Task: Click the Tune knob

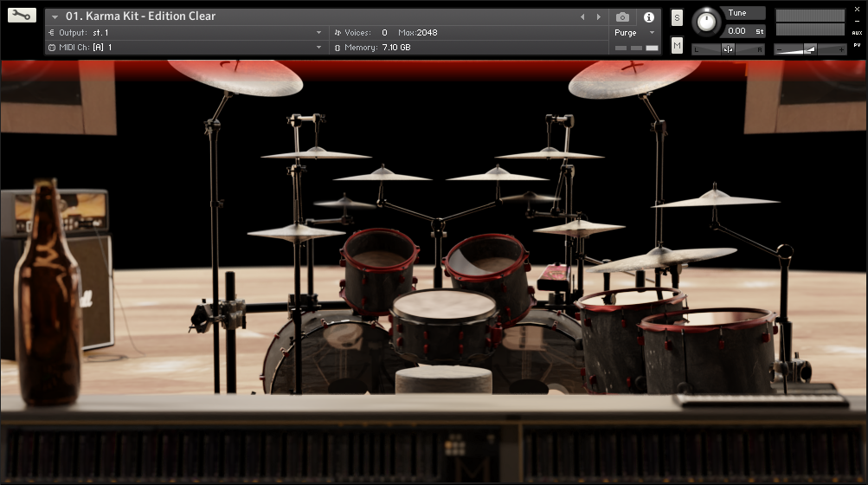Action: coord(707,21)
